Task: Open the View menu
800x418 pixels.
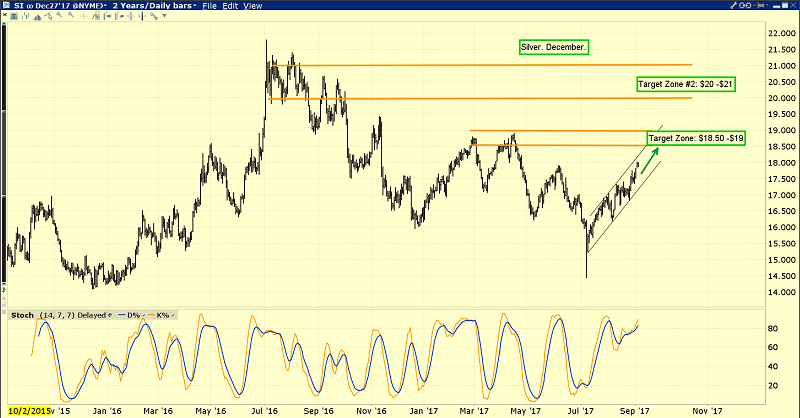Action: [254, 6]
